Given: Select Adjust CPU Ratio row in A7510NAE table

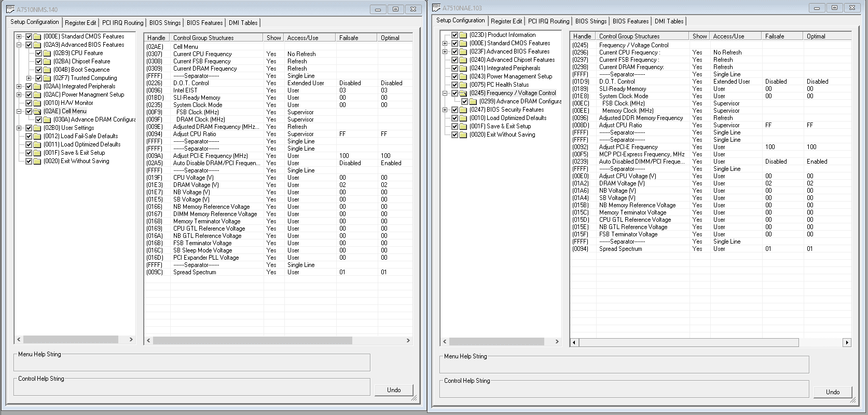Looking at the screenshot, I should [x=711, y=125].
